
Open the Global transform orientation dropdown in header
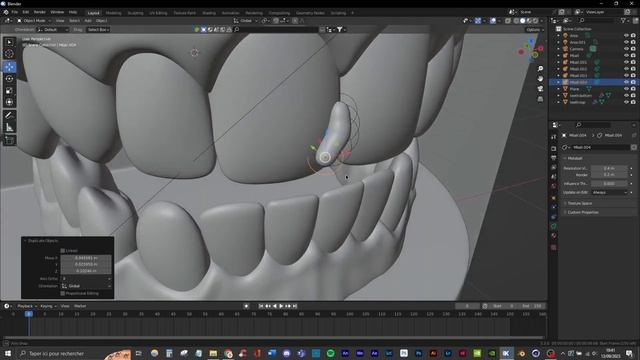click(246, 20)
